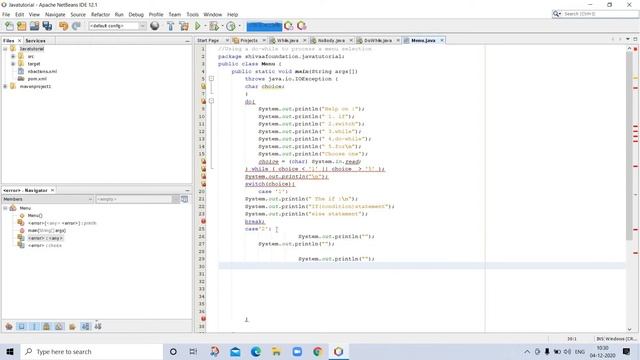Click the first garbage-collection icon beside memory bar
Screen dimensions: 640x360
(x=289, y=26)
